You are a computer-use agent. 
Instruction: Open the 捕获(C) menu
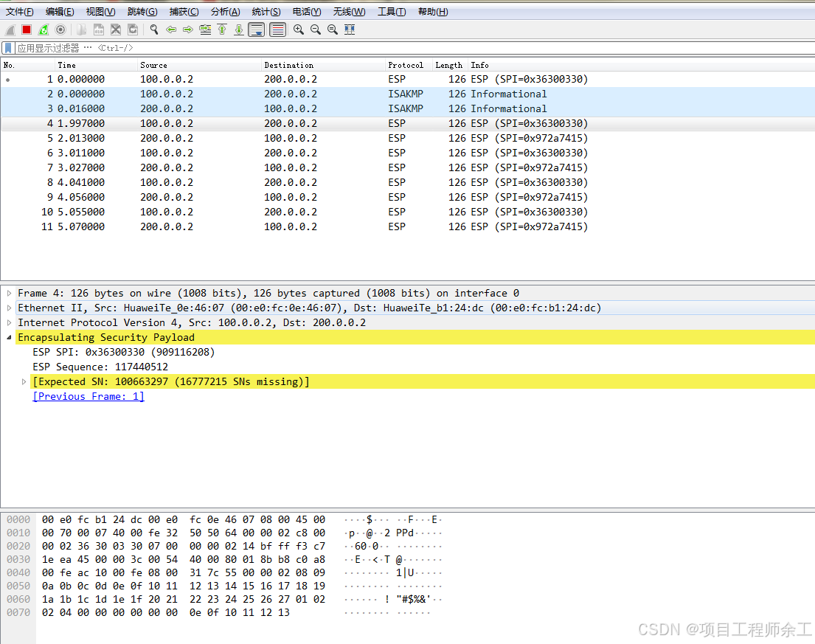(184, 12)
